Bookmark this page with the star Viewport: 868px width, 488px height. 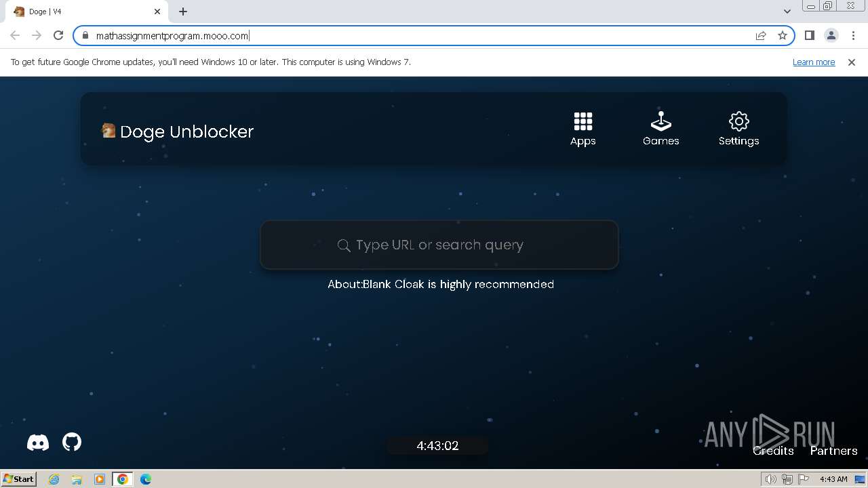[783, 35]
